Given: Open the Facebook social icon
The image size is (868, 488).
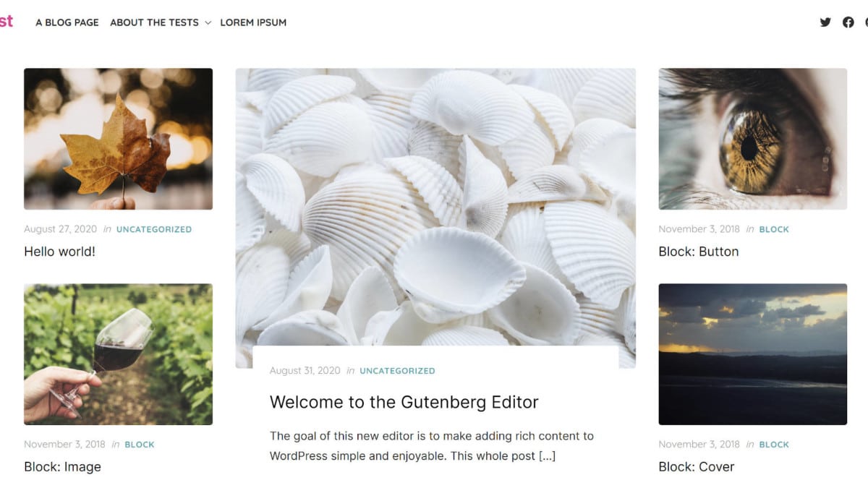Looking at the screenshot, I should (848, 22).
